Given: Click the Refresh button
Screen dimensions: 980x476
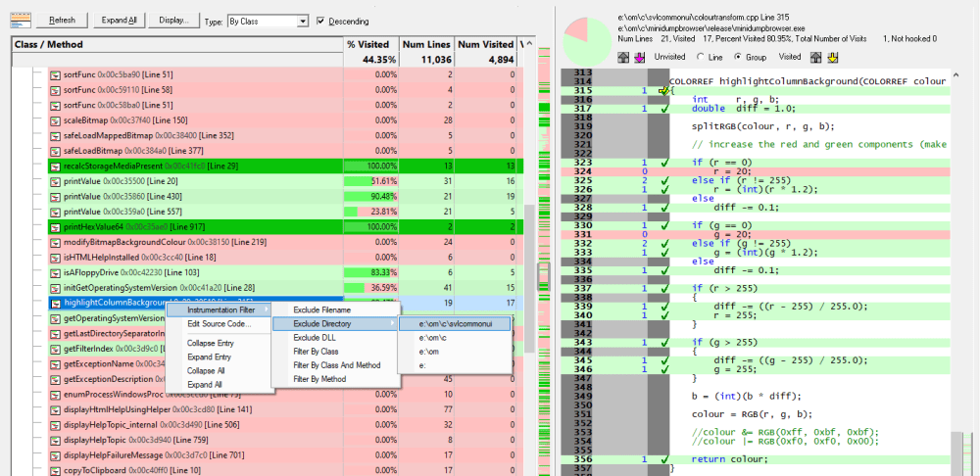Looking at the screenshot, I should [63, 21].
